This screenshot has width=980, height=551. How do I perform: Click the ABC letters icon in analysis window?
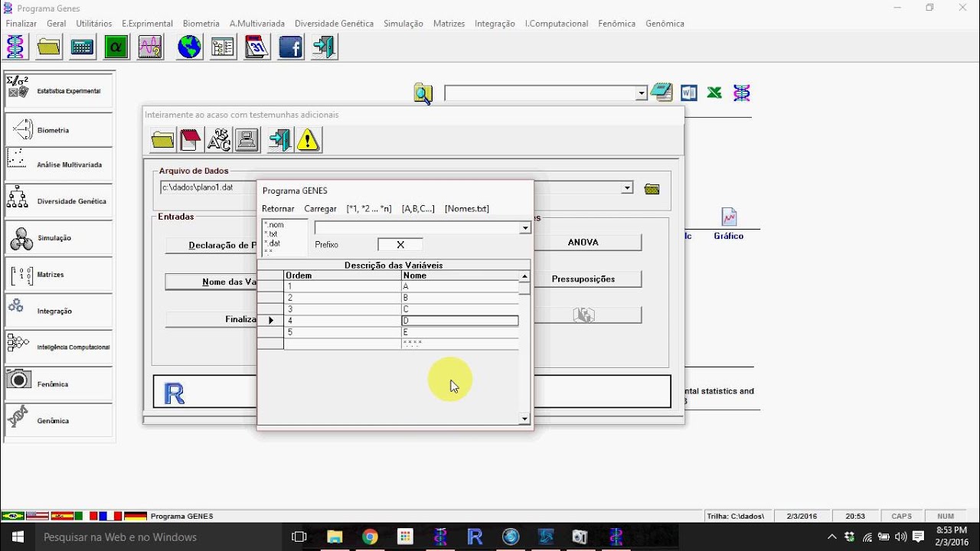pos(218,140)
